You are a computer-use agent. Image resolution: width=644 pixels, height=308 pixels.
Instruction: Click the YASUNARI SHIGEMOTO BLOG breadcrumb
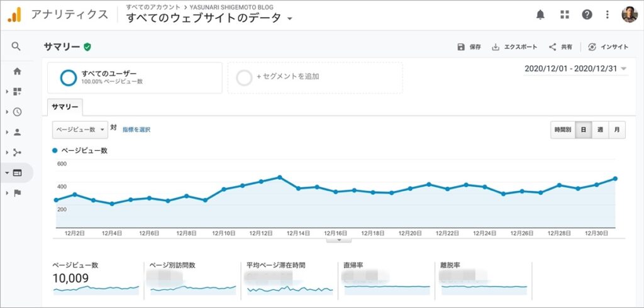coord(231,7)
